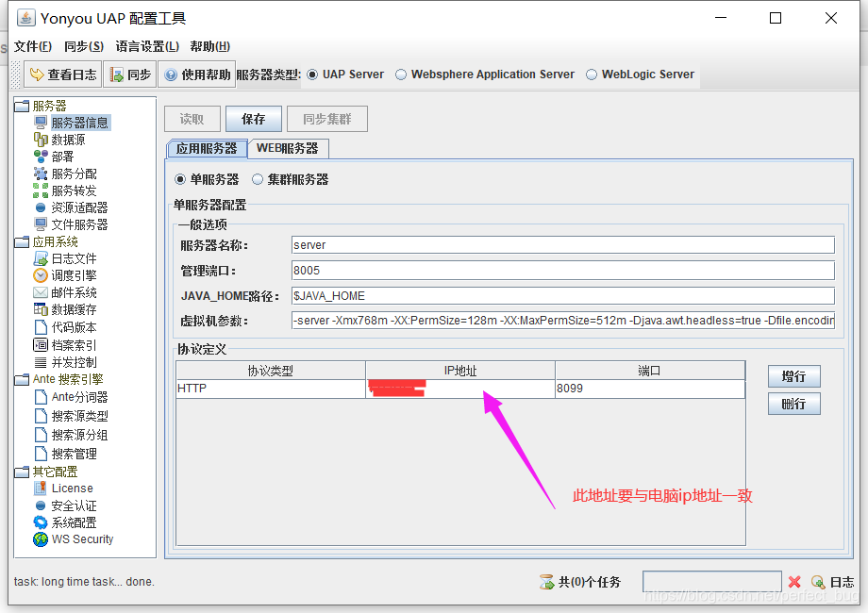Open the 服务器信息 tree item icon

coord(41,123)
